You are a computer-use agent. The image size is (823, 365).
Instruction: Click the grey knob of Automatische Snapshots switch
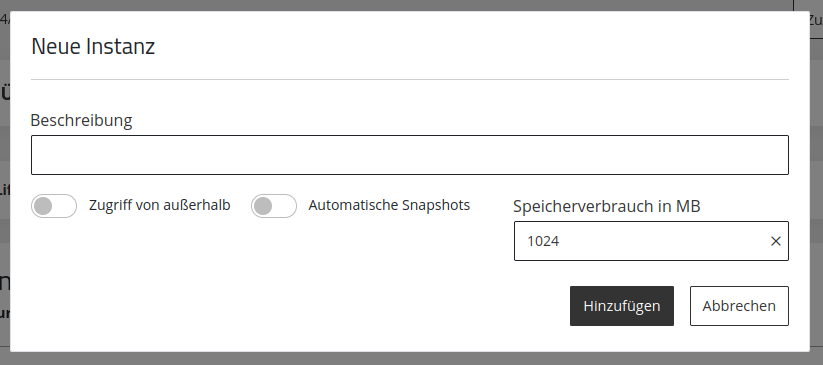[263, 206]
